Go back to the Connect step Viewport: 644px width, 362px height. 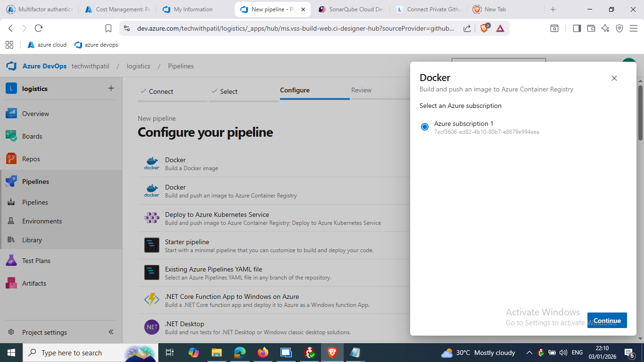click(161, 91)
